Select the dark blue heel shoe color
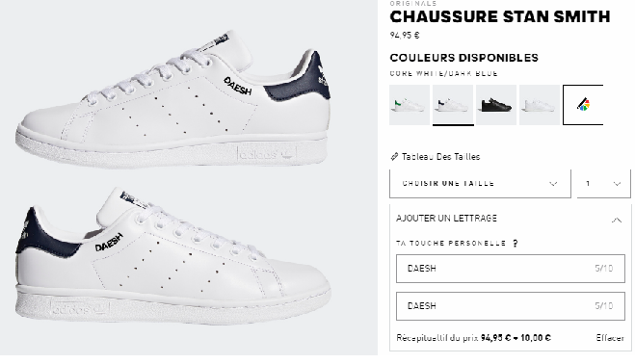 (x=453, y=105)
